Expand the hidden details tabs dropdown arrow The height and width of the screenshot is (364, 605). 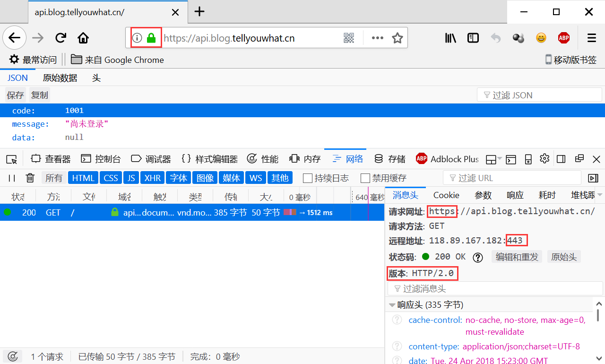click(600, 195)
